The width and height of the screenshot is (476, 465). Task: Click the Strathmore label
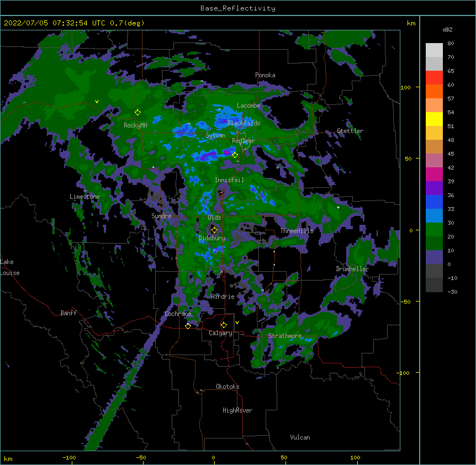285,336
